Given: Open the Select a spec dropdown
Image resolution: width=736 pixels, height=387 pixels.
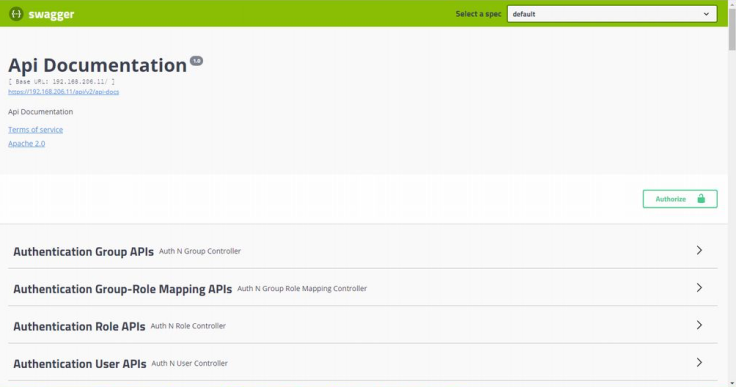Looking at the screenshot, I should (612, 14).
